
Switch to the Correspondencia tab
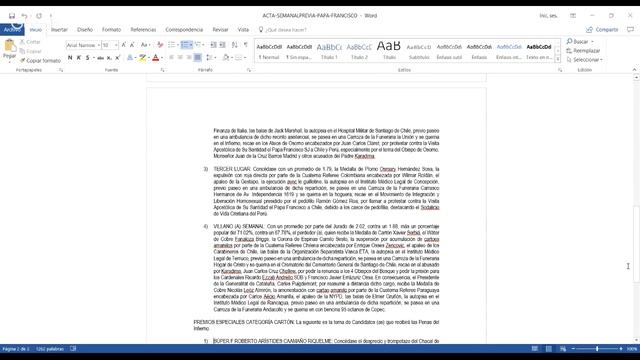(x=184, y=30)
